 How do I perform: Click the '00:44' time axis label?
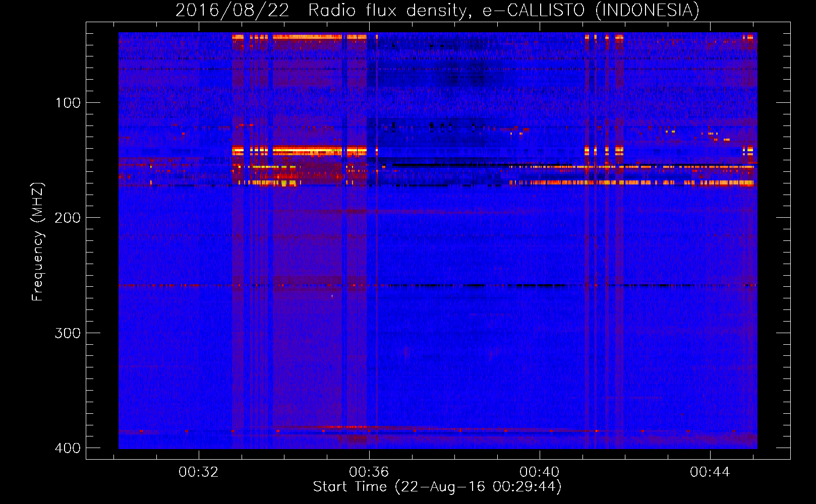click(710, 472)
